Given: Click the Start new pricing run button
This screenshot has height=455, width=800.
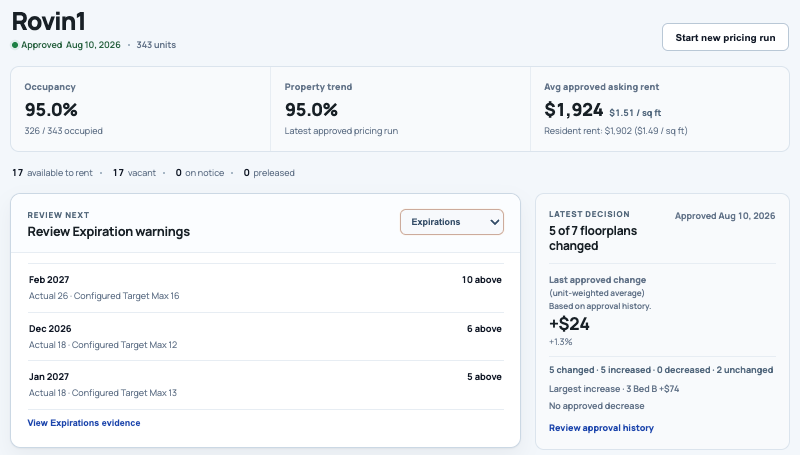Looking at the screenshot, I should (725, 37).
